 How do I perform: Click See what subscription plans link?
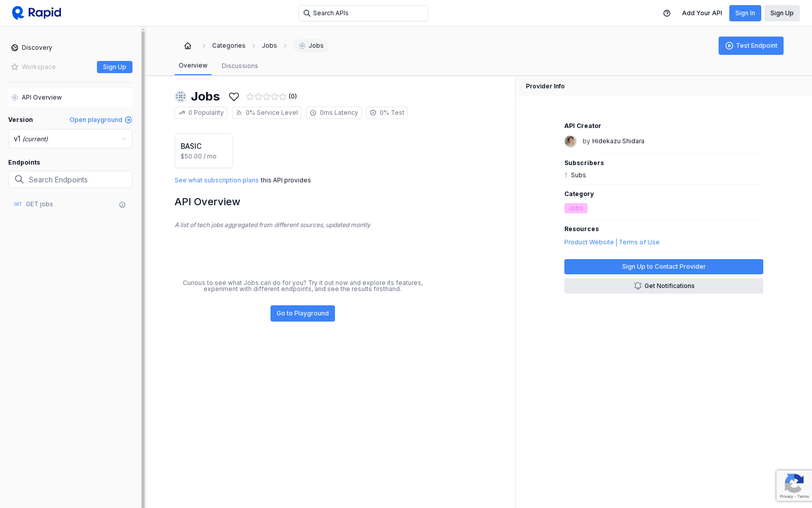coord(217,180)
